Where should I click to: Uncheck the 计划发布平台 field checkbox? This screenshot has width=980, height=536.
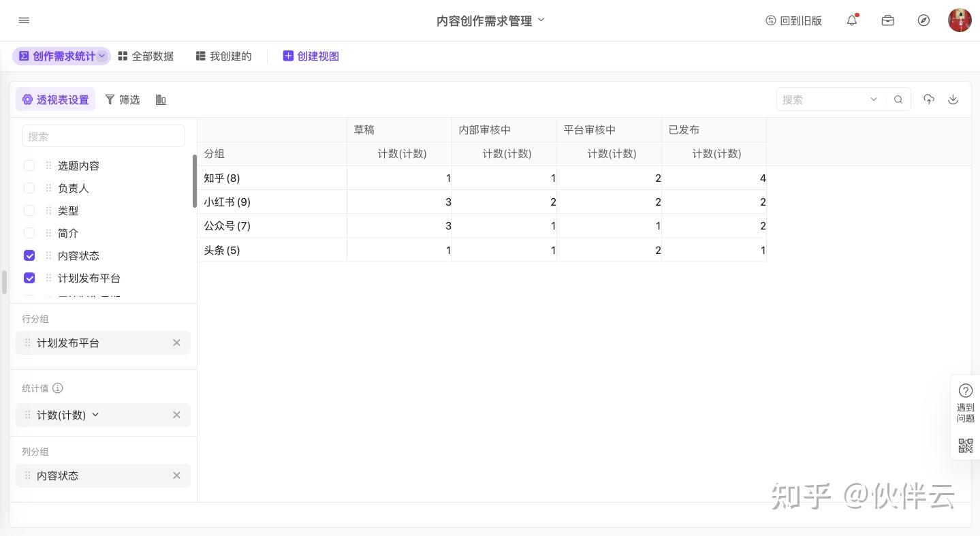click(29, 278)
